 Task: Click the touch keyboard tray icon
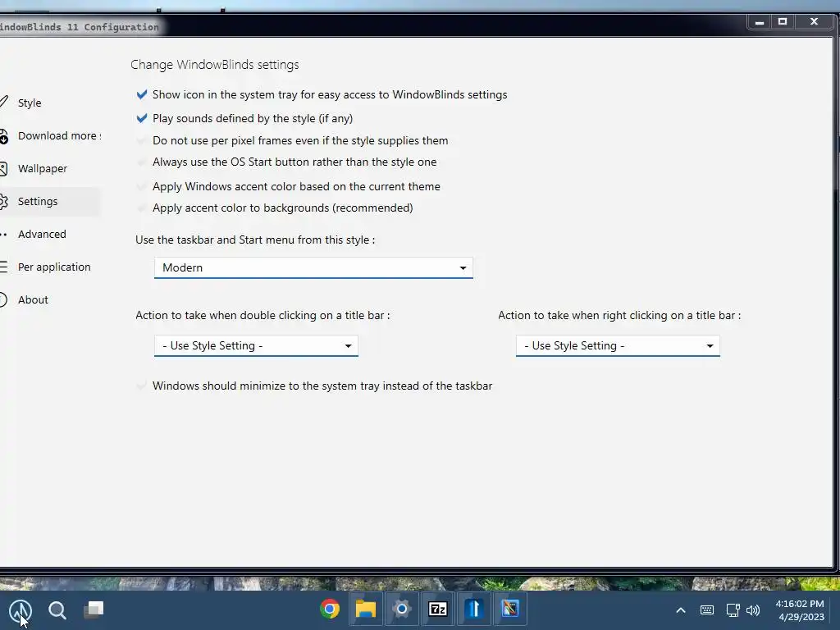point(707,610)
